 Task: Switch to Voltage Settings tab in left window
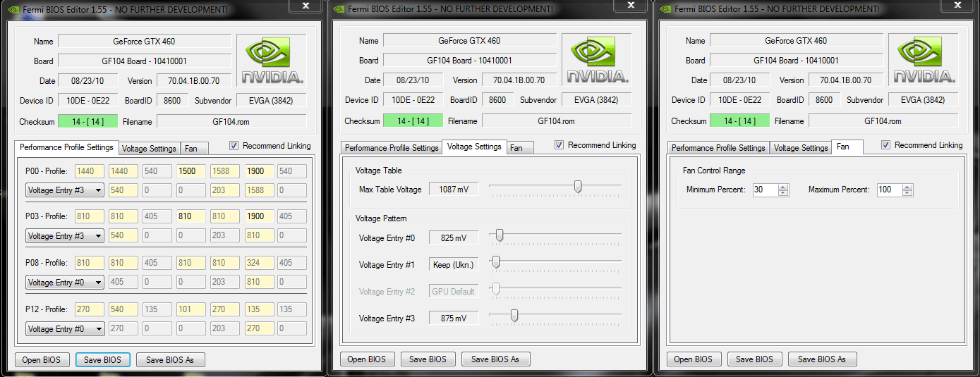pyautogui.click(x=149, y=149)
